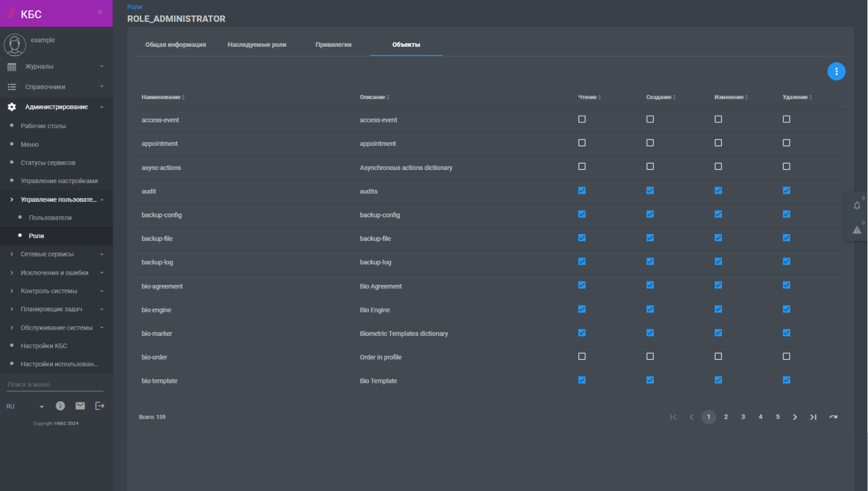Click the blue three-dot actions button

[x=836, y=72]
